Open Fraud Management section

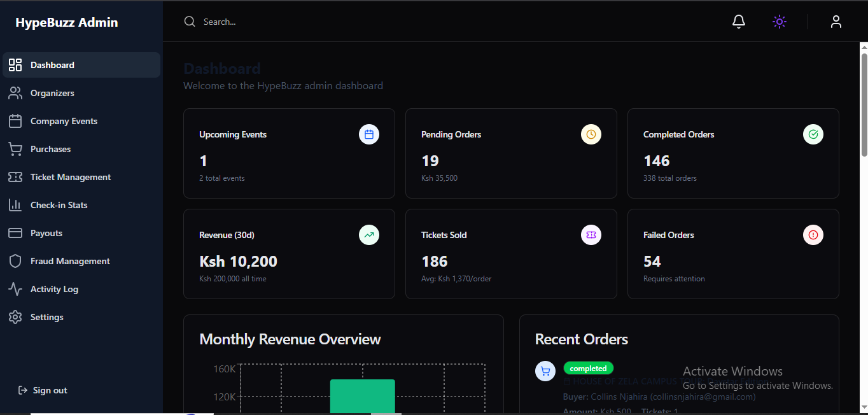pos(70,261)
